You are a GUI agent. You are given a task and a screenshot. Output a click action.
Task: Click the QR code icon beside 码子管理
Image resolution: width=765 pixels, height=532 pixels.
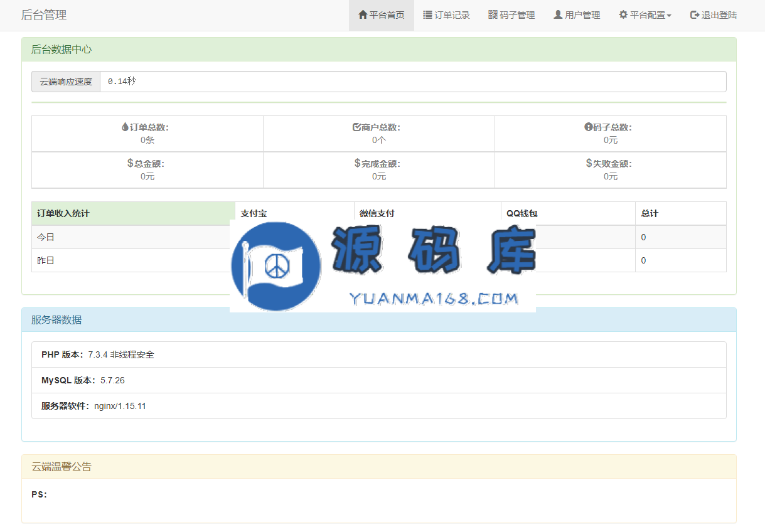[x=493, y=15]
